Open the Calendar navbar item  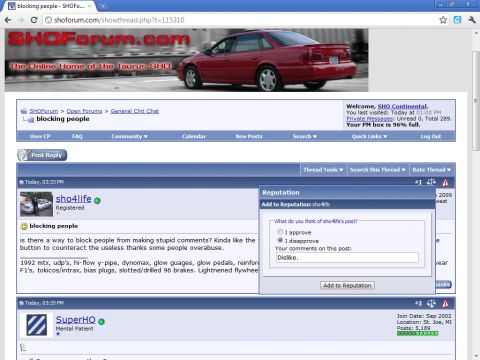(x=194, y=136)
